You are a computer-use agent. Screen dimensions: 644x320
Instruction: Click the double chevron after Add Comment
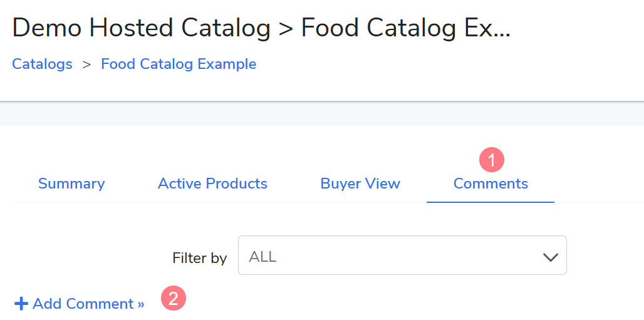pos(140,304)
